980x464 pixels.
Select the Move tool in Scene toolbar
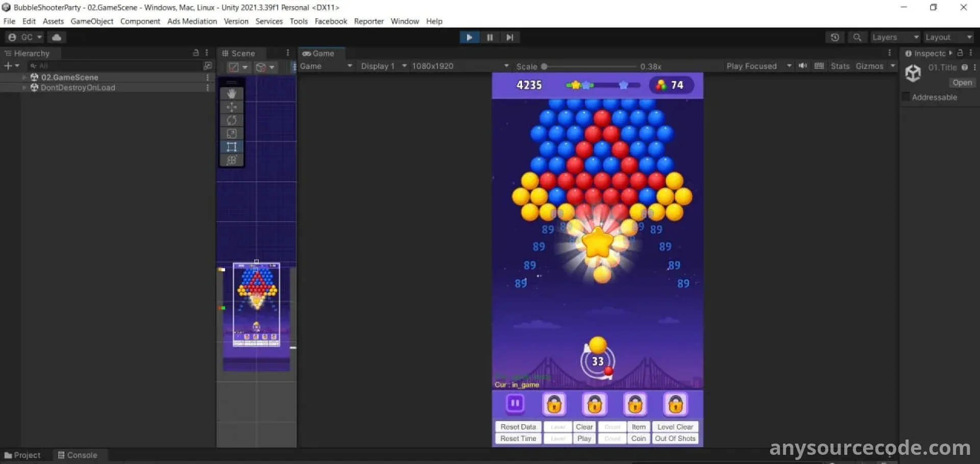[x=231, y=107]
